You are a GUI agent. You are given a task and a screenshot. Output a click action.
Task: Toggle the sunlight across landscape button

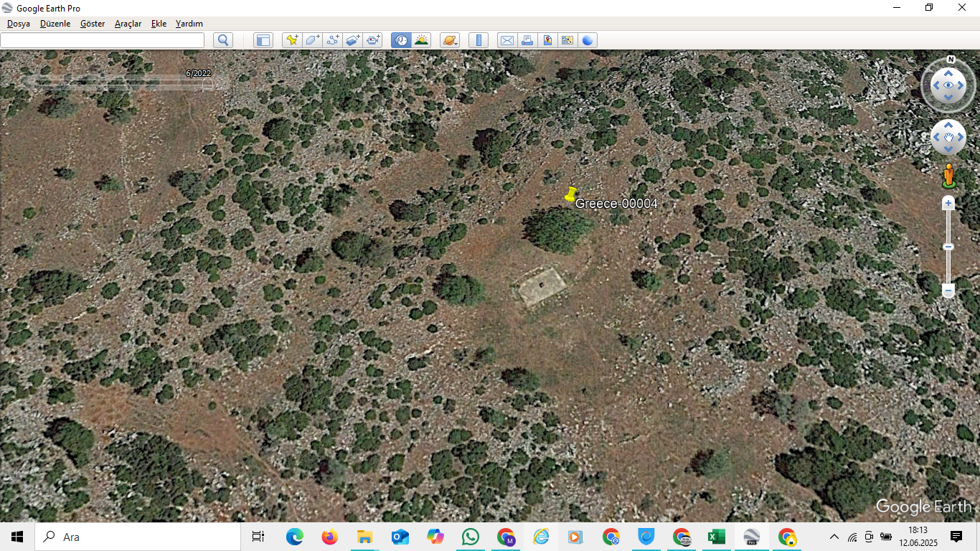pyautogui.click(x=421, y=40)
